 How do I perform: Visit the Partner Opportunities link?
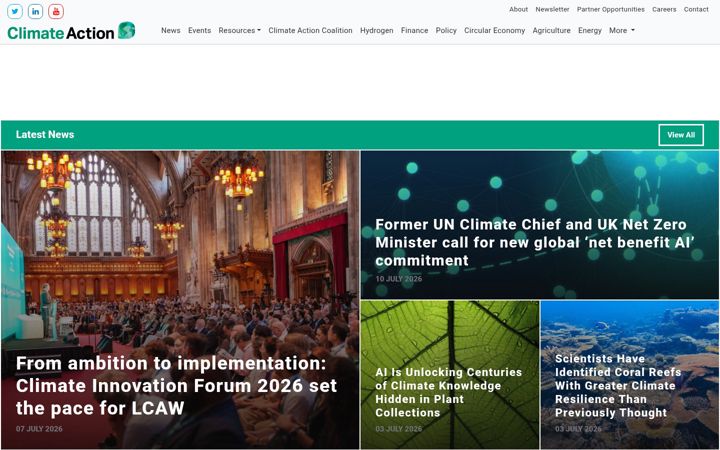click(611, 9)
